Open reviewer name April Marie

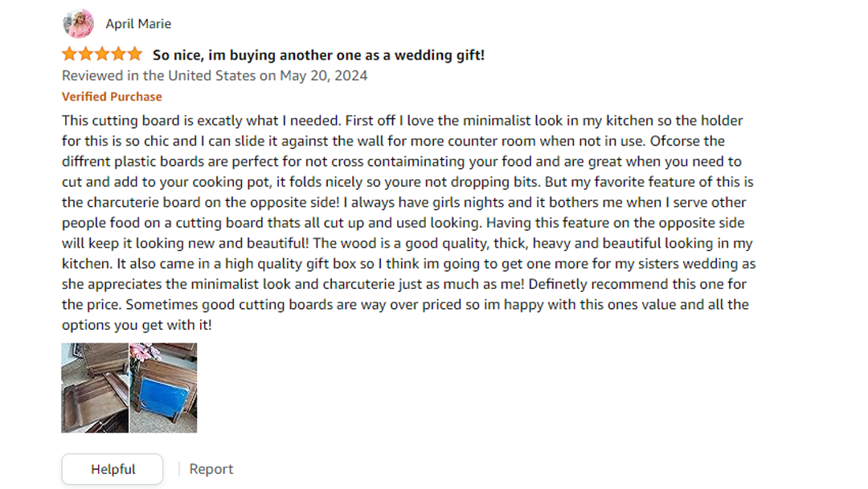138,24
